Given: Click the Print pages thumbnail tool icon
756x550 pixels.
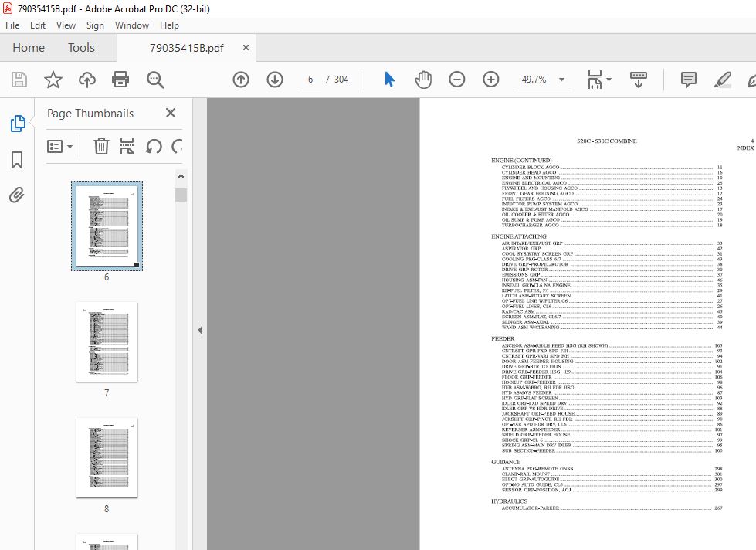Looking at the screenshot, I should point(127,146).
